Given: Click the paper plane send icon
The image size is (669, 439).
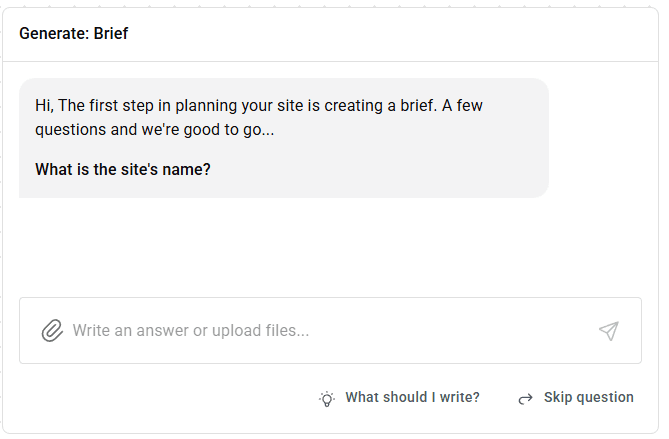Looking at the screenshot, I should coord(609,331).
